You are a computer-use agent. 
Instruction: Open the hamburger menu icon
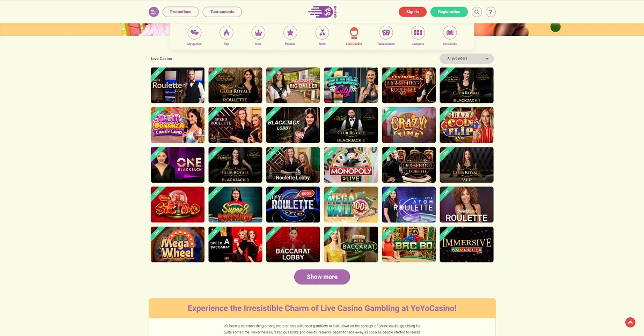coord(153,12)
